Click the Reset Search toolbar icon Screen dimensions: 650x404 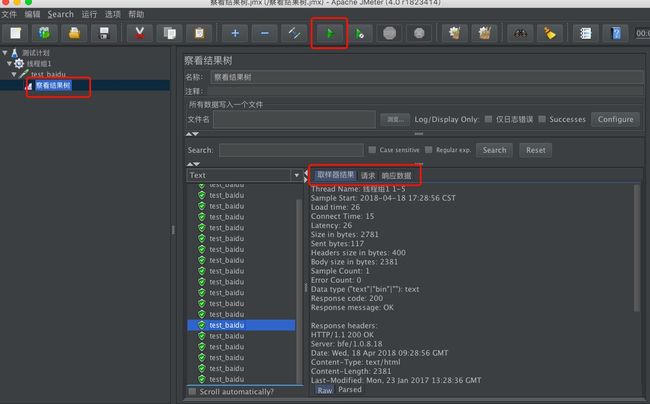click(550, 33)
